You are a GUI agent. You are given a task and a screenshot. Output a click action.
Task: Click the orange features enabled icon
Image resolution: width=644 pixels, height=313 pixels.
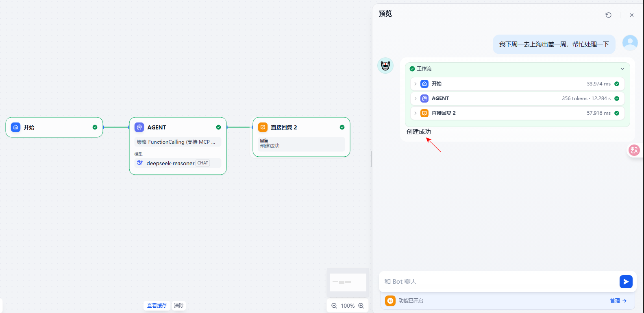click(x=390, y=301)
